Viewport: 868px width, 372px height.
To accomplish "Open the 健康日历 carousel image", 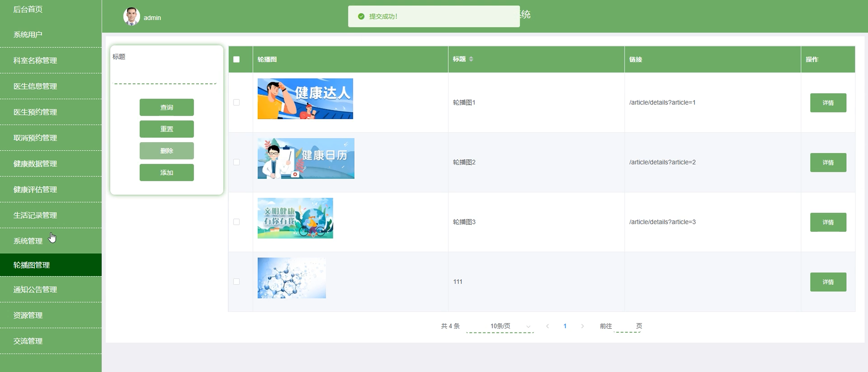I will (x=306, y=158).
